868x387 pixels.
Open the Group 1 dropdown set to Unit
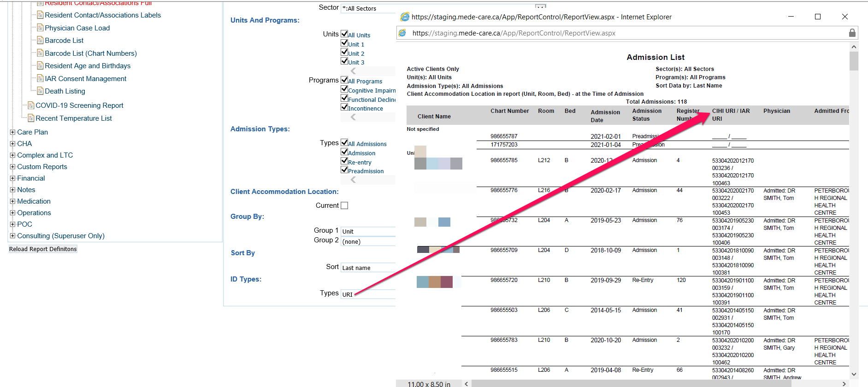point(368,231)
